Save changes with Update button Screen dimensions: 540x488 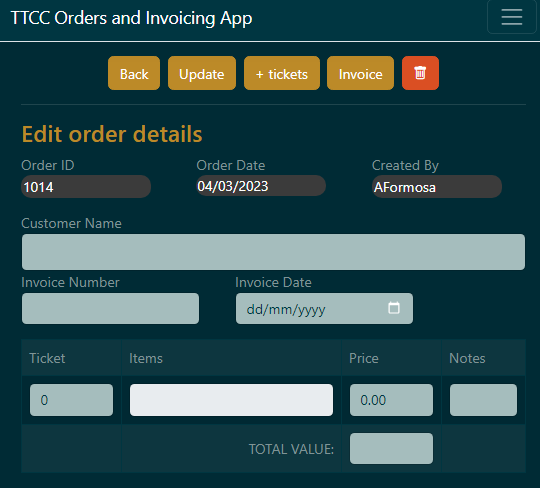202,73
